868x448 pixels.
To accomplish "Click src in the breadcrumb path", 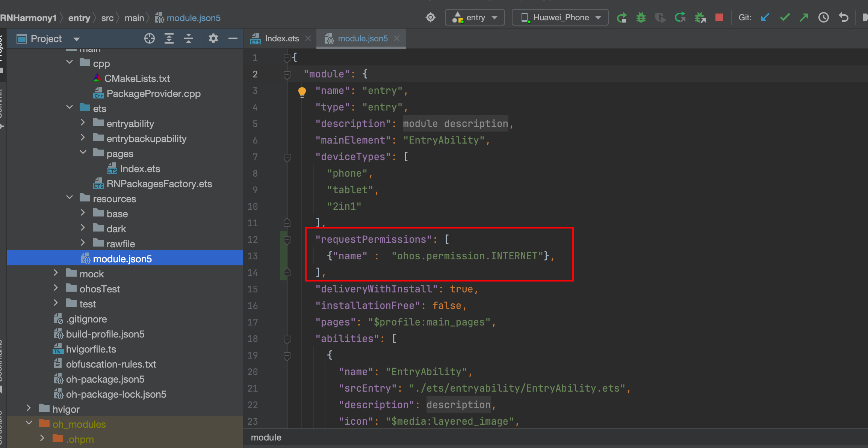I will click(x=107, y=18).
